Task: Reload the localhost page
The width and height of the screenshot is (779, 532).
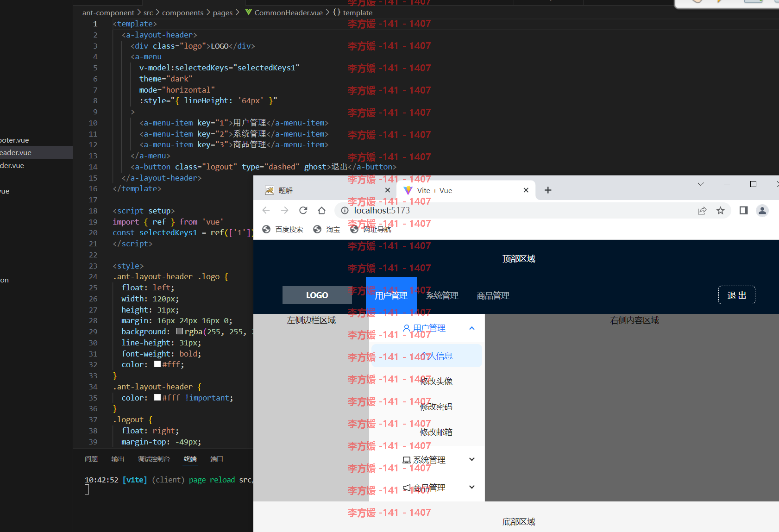Action: 303,210
